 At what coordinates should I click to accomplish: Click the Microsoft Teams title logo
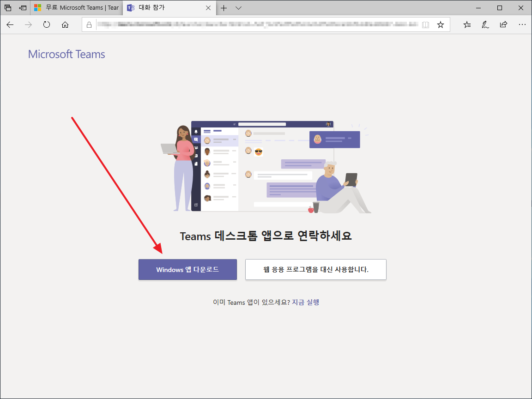point(66,54)
